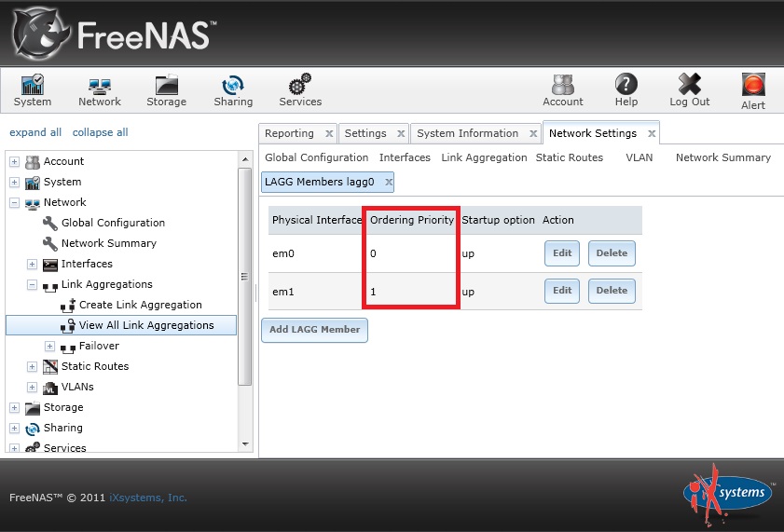784x532 pixels.
Task: Open the Network Summary sub-tab
Action: coord(723,157)
